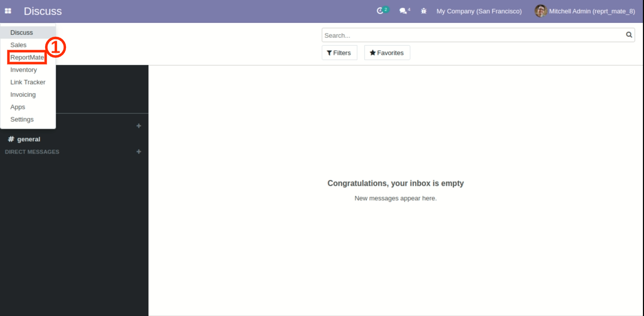644x316 pixels.
Task: Add a new channel with plus icon
Action: pyautogui.click(x=139, y=126)
